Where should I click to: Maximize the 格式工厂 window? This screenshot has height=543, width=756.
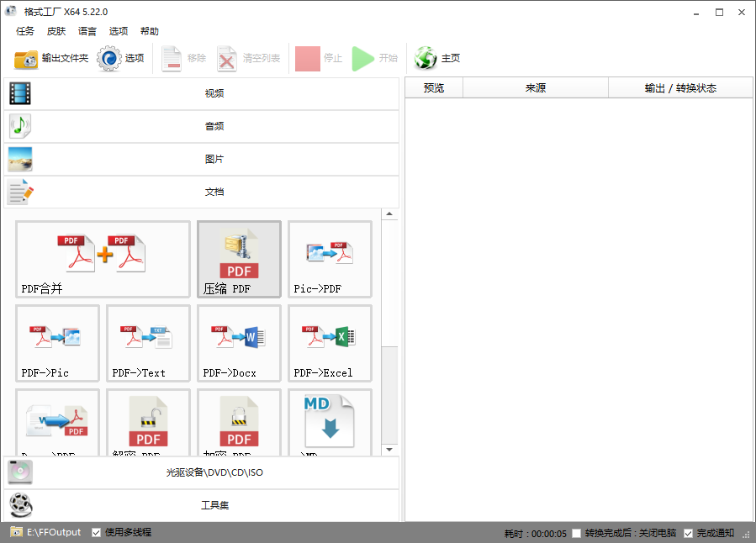719,13
